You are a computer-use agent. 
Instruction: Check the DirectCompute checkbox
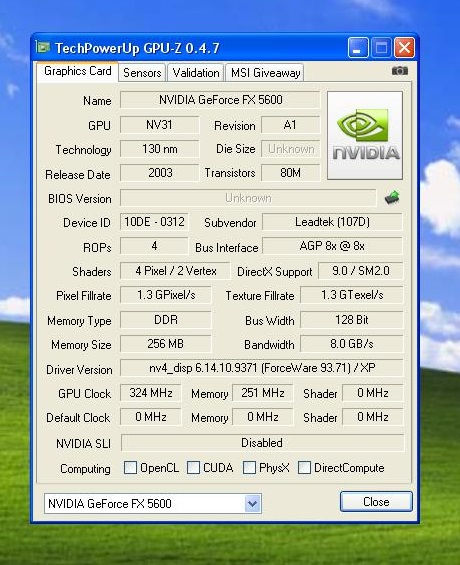(x=304, y=468)
